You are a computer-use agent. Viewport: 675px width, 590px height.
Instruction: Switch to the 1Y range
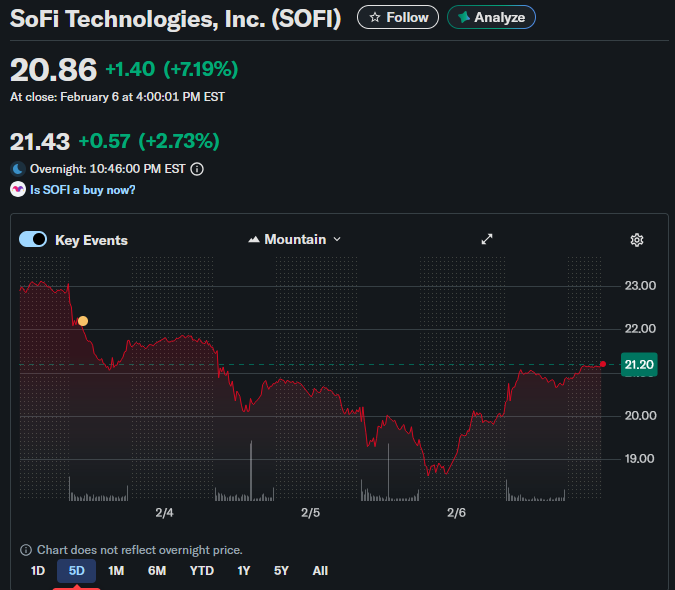pos(244,571)
